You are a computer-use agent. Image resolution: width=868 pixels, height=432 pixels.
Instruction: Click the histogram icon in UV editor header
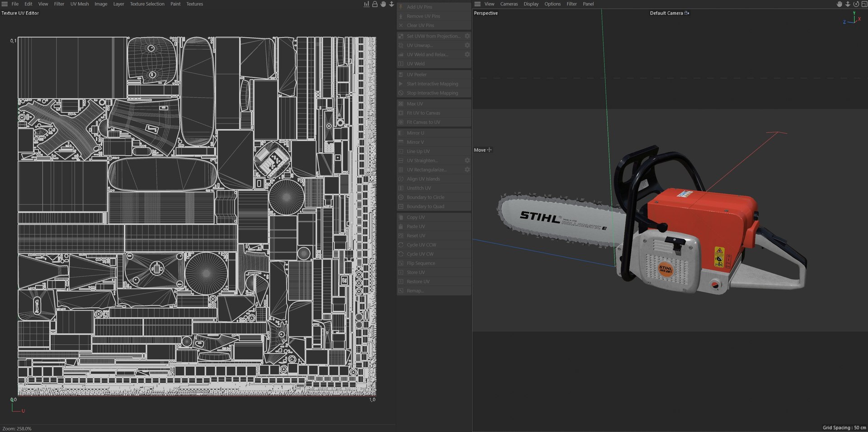tap(366, 4)
